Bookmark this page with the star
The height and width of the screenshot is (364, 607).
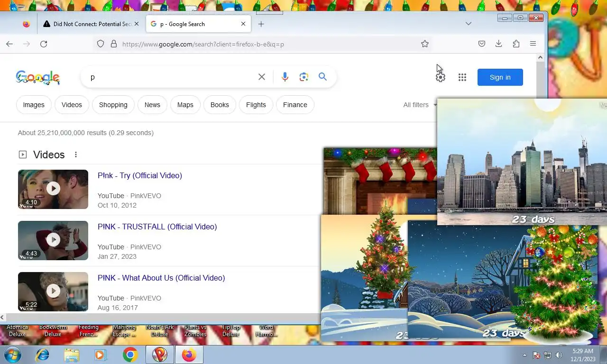(425, 44)
